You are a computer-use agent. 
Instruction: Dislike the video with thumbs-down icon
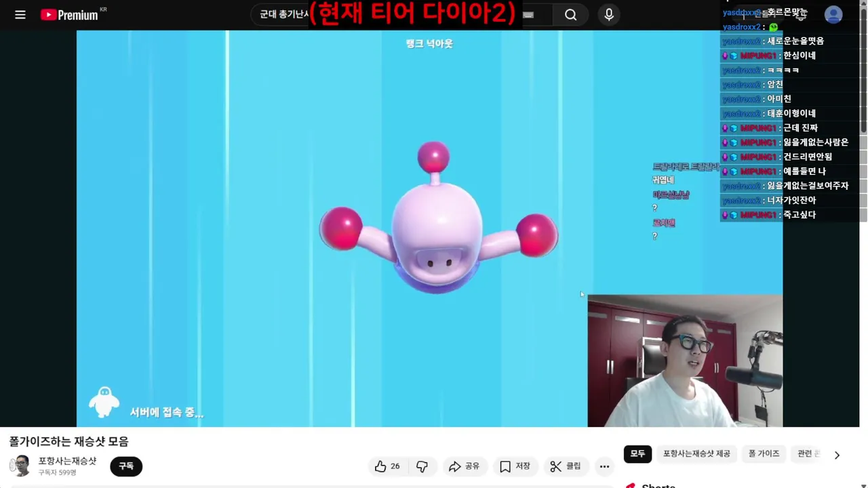pyautogui.click(x=422, y=466)
